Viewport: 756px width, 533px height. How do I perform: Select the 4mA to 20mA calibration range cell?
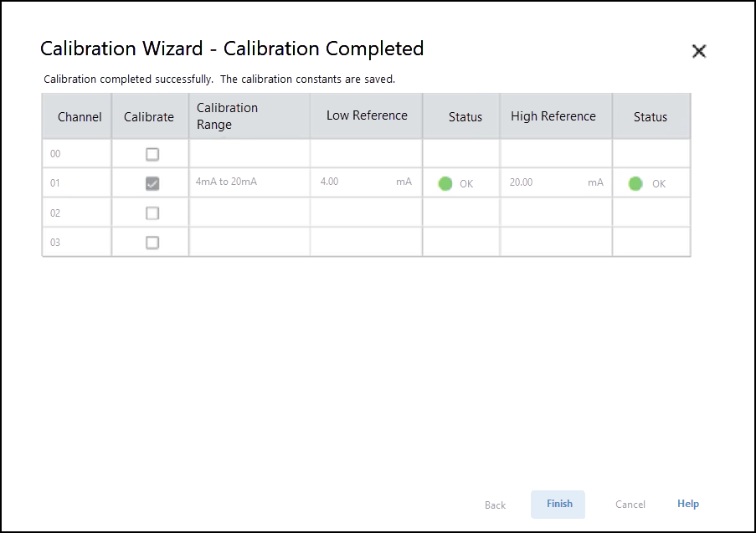[226, 182]
